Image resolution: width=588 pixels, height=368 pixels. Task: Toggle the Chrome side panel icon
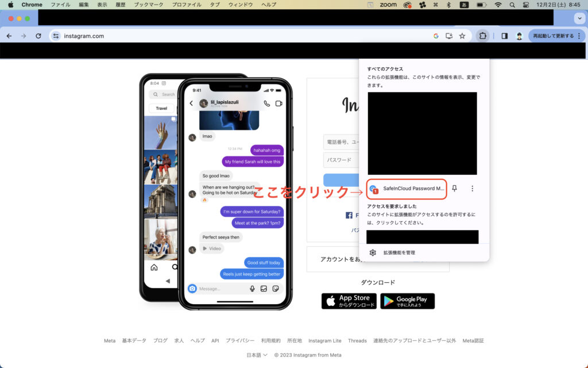click(x=504, y=36)
